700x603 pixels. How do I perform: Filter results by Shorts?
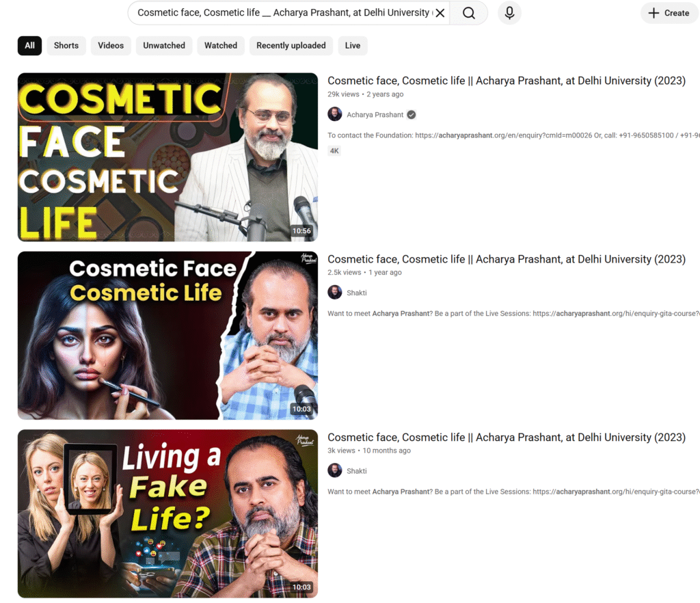pyautogui.click(x=66, y=46)
